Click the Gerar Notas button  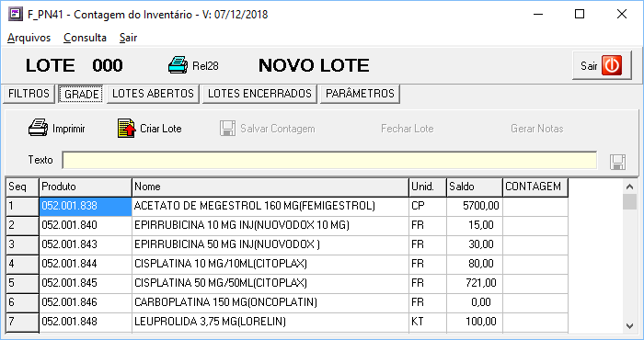click(536, 129)
